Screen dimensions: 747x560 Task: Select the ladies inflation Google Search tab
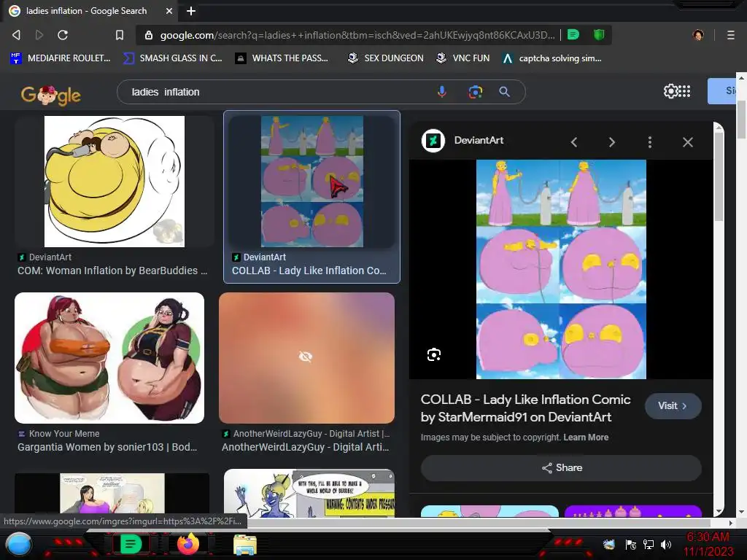point(90,11)
